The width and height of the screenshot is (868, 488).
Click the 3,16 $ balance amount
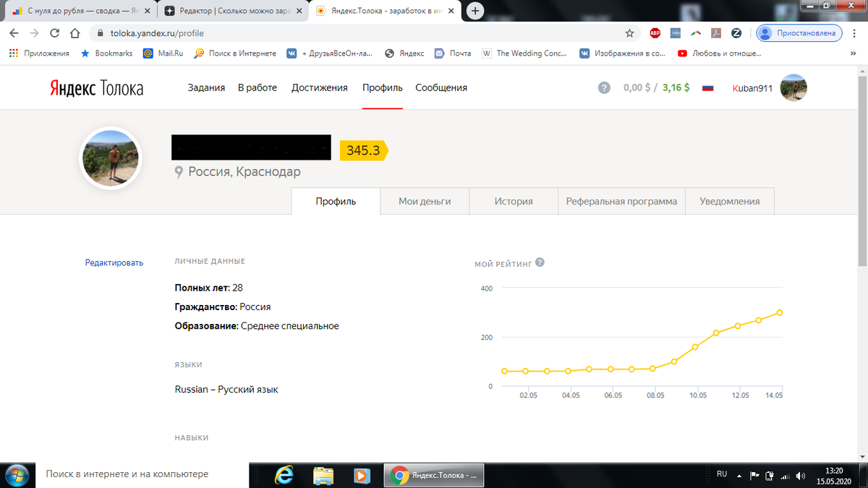tap(676, 87)
